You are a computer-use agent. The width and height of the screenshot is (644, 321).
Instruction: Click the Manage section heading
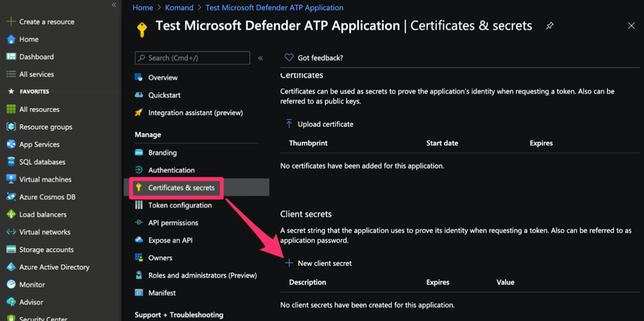click(x=148, y=135)
